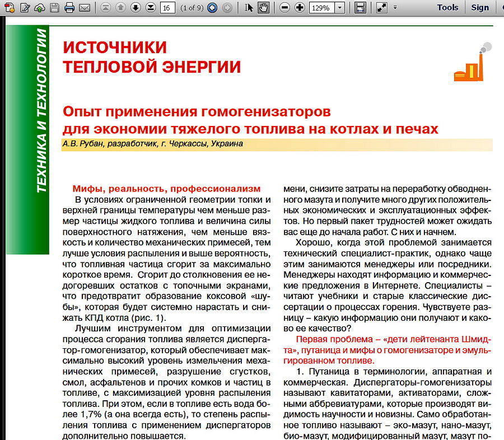Click subheading "Мифы, реальность, профессионализм"
504x440 pixels.
[166, 189]
